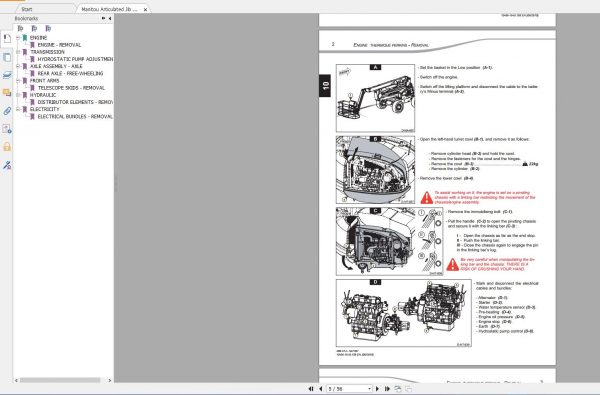Select the ENGINE bookmark
Screen dimensions: 600x395
[x=38, y=38]
